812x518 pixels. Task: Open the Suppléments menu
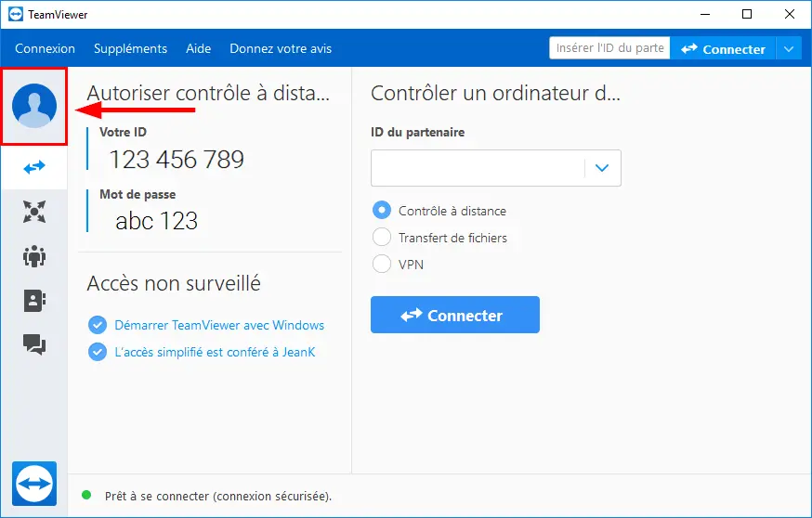[130, 48]
